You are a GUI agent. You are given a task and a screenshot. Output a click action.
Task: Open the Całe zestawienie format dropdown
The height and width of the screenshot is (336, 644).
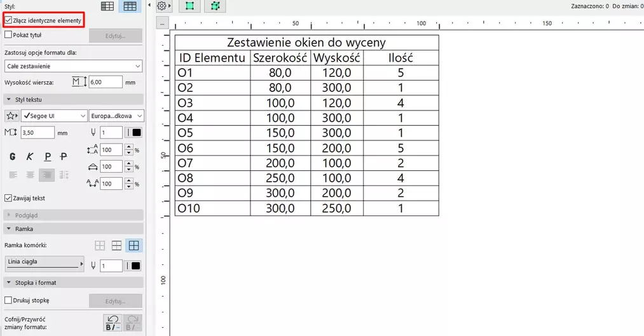click(x=74, y=66)
